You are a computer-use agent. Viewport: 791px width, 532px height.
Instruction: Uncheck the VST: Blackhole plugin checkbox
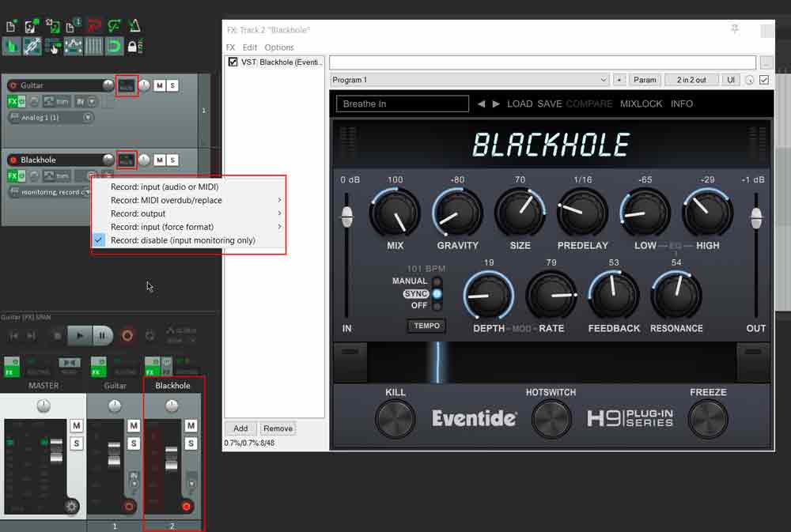pos(233,62)
